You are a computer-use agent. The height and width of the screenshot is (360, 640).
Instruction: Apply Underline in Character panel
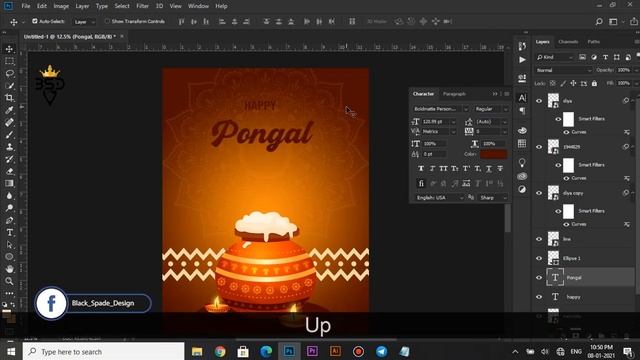(x=489, y=168)
